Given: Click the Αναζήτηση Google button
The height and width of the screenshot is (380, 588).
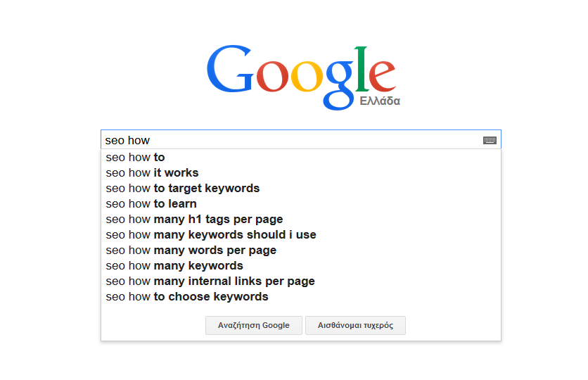Looking at the screenshot, I should click(254, 325).
